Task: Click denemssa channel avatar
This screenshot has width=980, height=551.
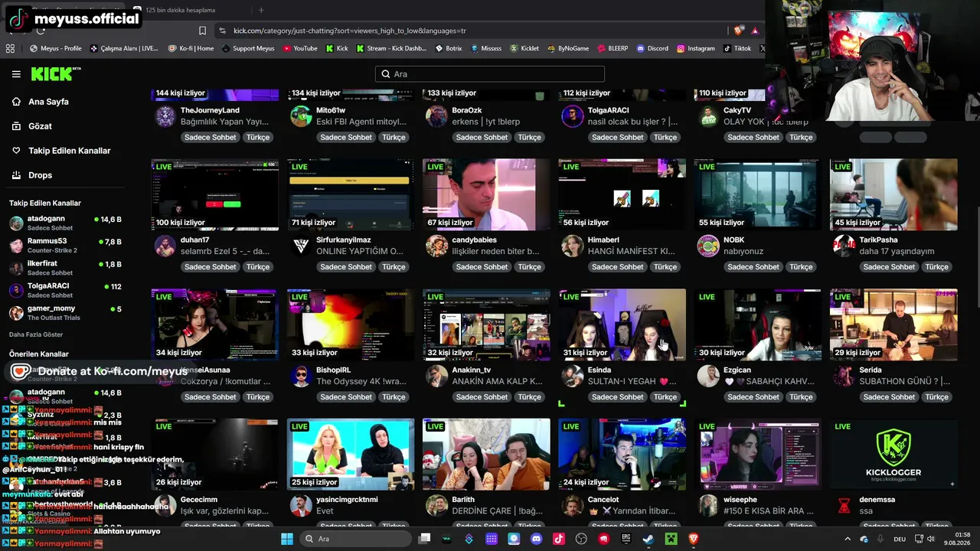Action: pyautogui.click(x=844, y=506)
